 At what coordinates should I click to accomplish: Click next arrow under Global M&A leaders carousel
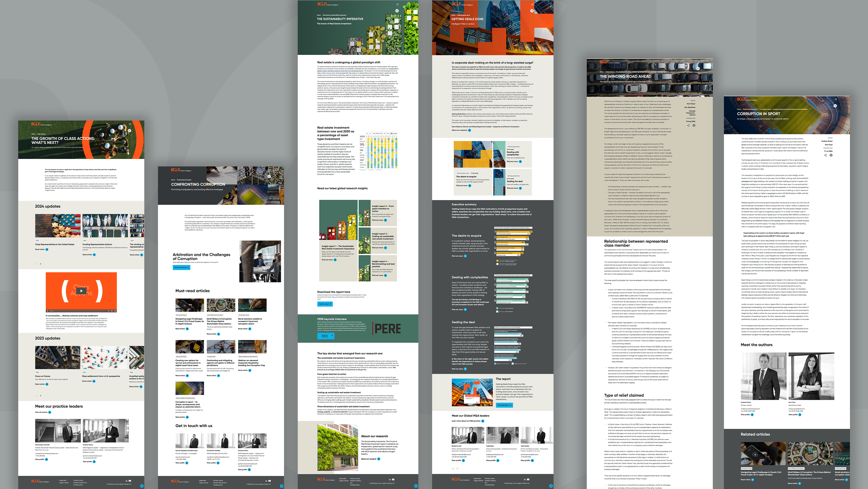457,468
